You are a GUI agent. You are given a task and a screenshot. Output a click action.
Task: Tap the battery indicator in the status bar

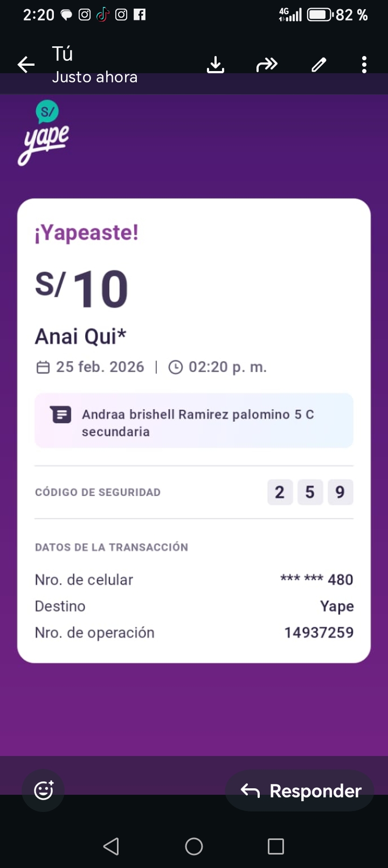(320, 15)
